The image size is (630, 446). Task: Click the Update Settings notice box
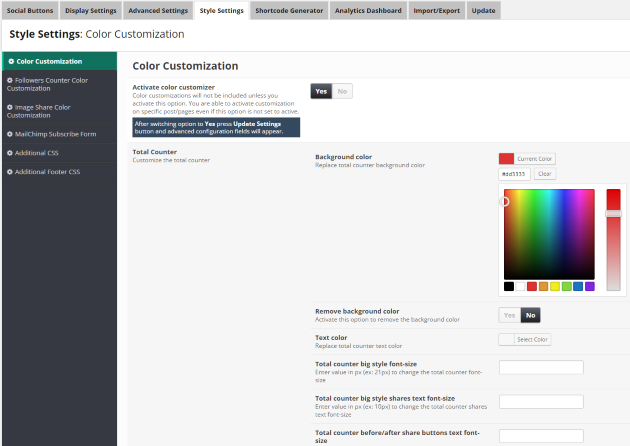click(x=216, y=127)
